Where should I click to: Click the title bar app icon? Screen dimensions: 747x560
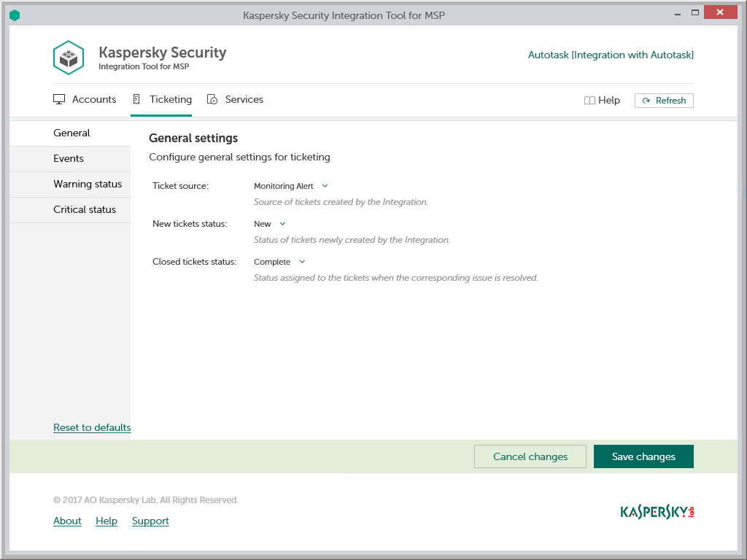pyautogui.click(x=15, y=15)
